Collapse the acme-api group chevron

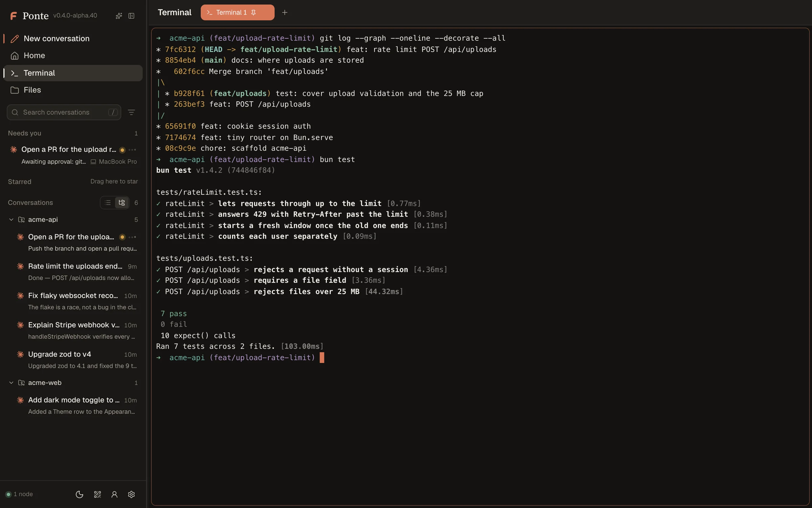point(11,220)
